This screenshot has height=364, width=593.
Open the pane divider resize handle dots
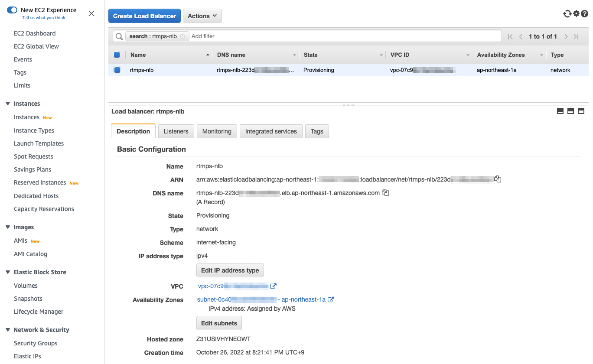(348, 104)
